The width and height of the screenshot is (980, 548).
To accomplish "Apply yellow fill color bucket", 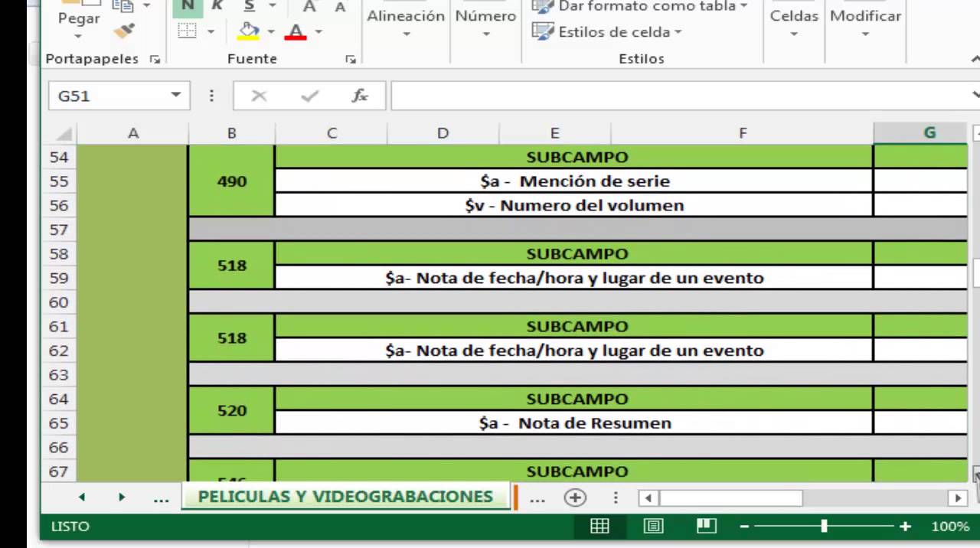I will tap(249, 31).
